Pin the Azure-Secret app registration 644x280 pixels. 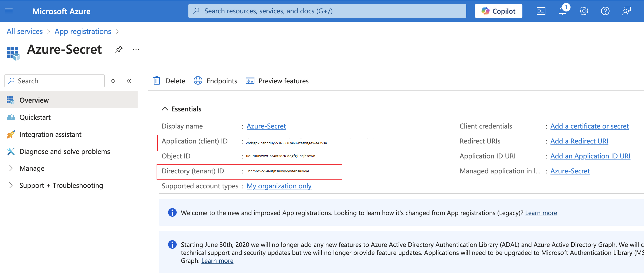119,49
